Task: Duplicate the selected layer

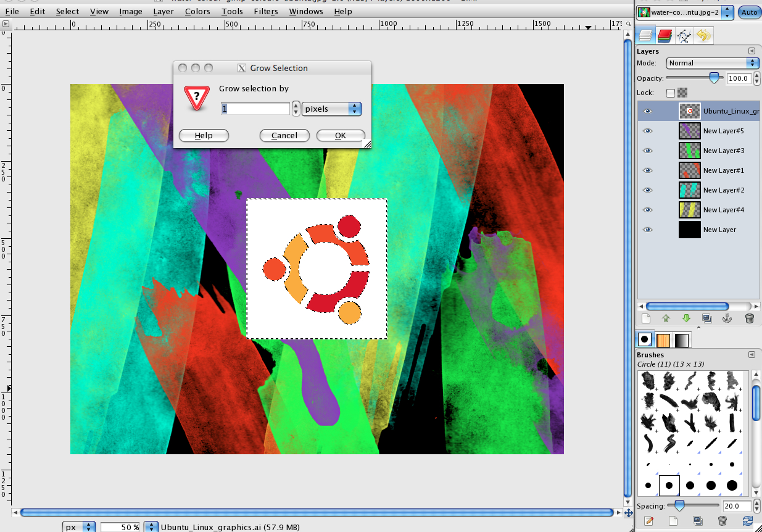Action: [x=706, y=318]
